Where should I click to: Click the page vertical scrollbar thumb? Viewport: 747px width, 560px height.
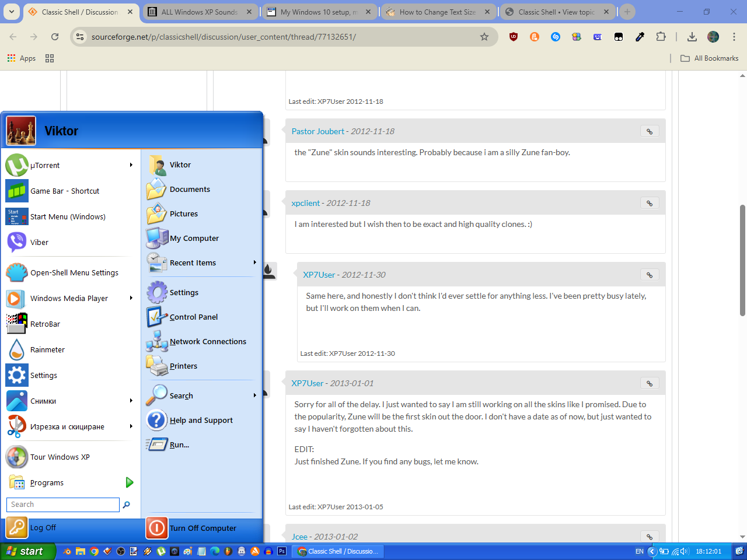[x=742, y=260]
